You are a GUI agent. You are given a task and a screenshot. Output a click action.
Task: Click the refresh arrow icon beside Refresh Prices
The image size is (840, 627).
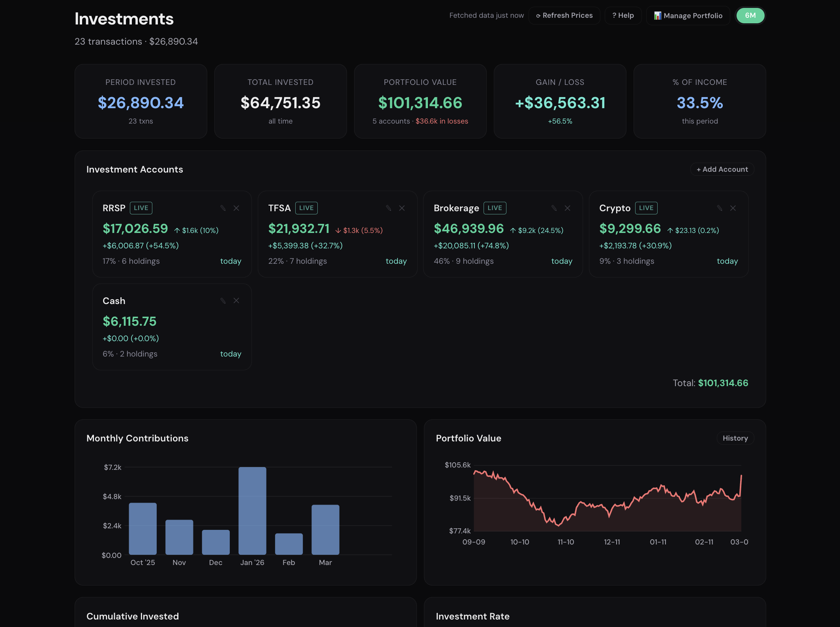(x=538, y=15)
